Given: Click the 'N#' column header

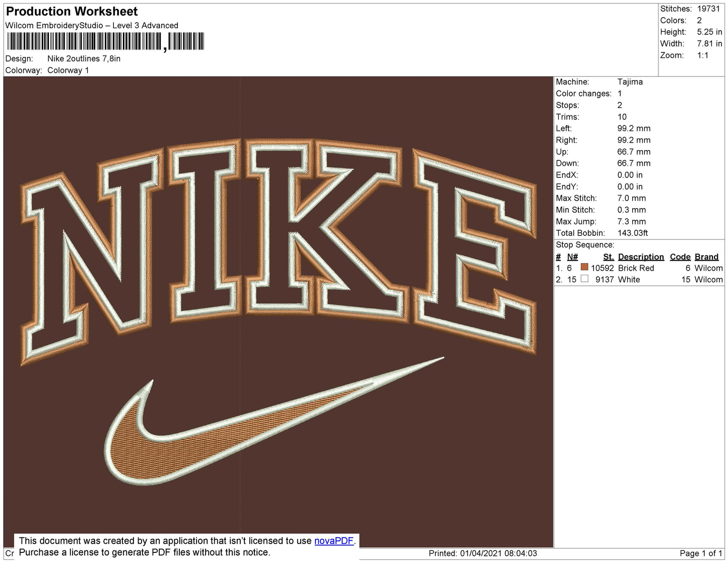Looking at the screenshot, I should pyautogui.click(x=572, y=257).
